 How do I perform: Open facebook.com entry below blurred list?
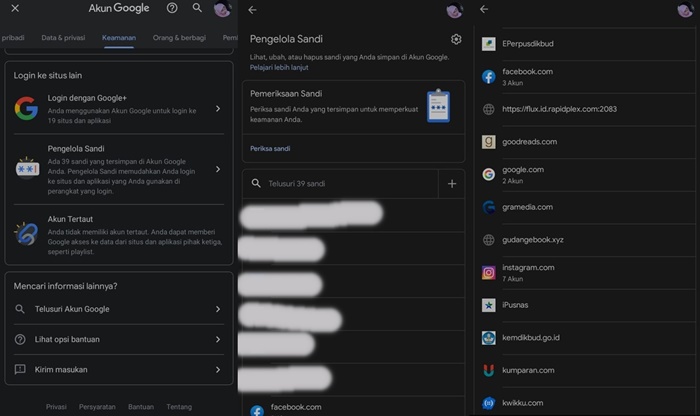click(x=354, y=408)
